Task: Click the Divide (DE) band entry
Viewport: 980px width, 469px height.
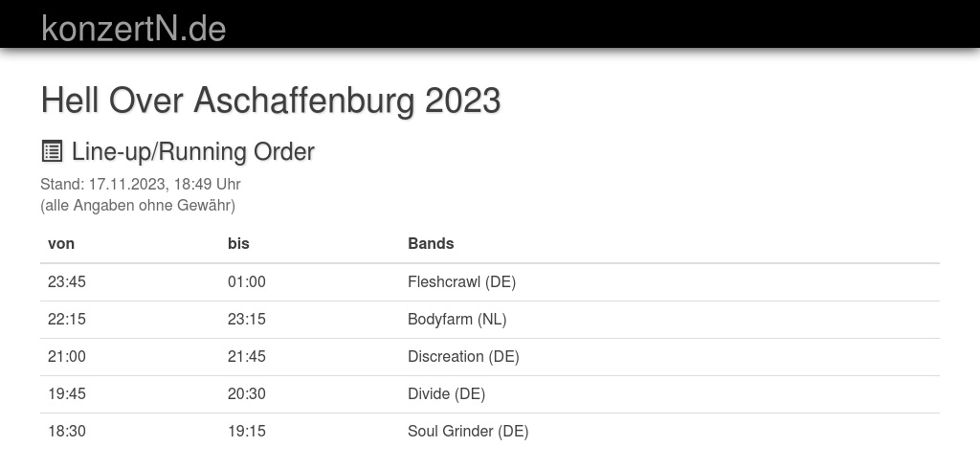Action: 446,394
